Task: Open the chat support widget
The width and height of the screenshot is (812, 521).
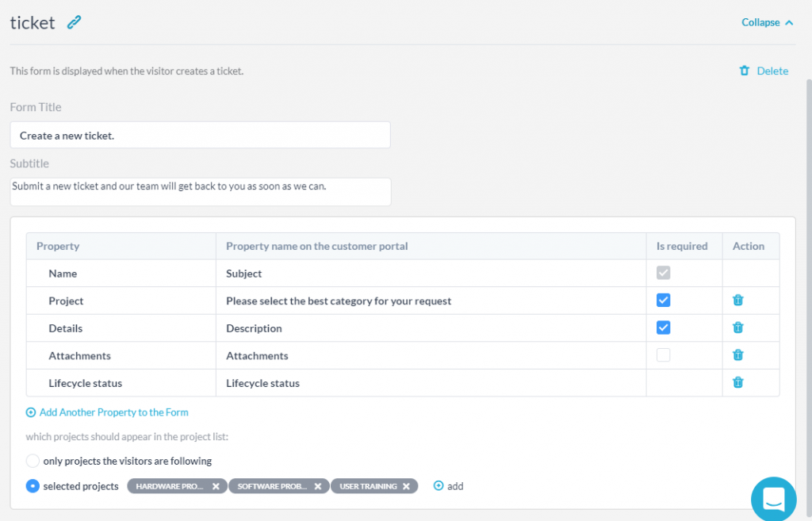Action: pos(773,499)
